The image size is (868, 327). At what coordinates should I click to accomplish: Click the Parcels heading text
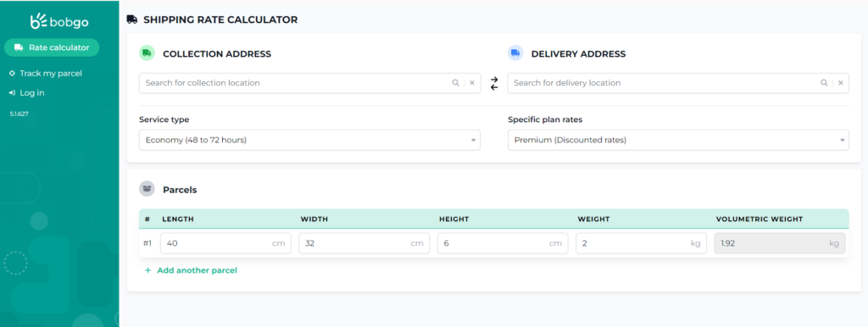click(x=180, y=190)
